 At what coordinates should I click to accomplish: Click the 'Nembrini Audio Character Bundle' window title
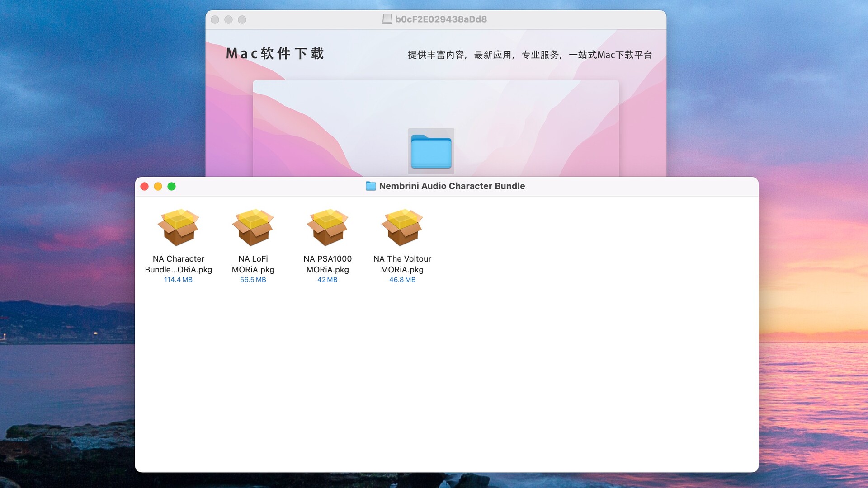click(452, 186)
